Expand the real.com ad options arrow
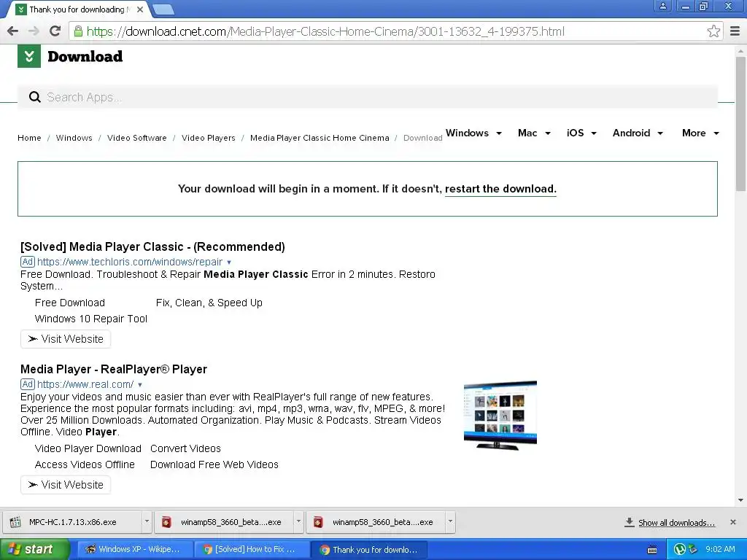The image size is (747, 560). pyautogui.click(x=140, y=385)
